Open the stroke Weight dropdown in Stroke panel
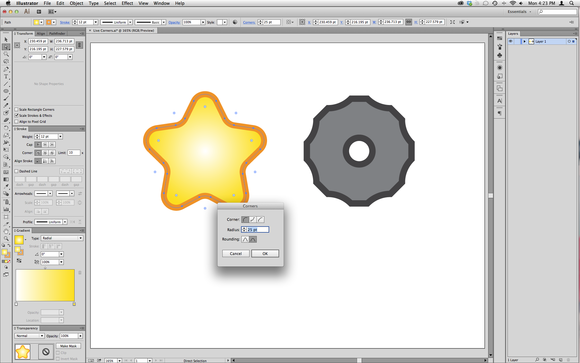580x363 pixels. 60,137
